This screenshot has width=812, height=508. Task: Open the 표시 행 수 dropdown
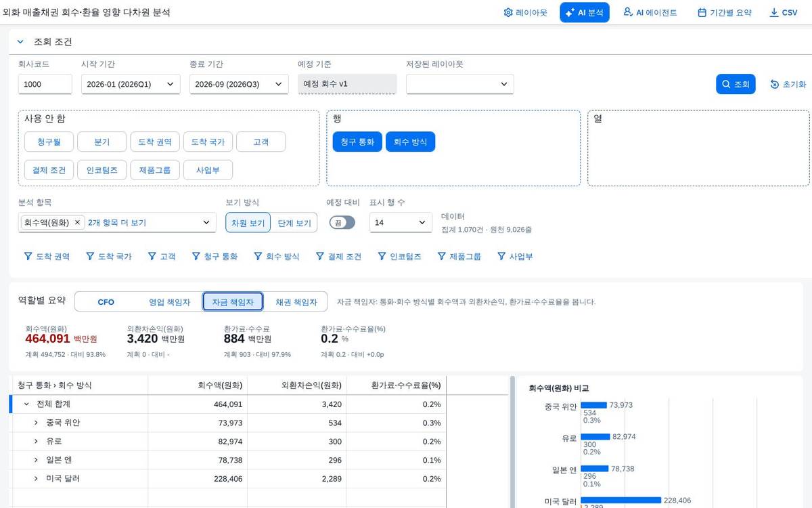[x=401, y=222]
